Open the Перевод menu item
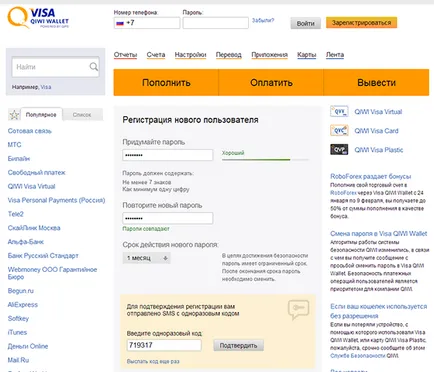Image resolution: width=434 pixels, height=372 pixels. coord(229,55)
